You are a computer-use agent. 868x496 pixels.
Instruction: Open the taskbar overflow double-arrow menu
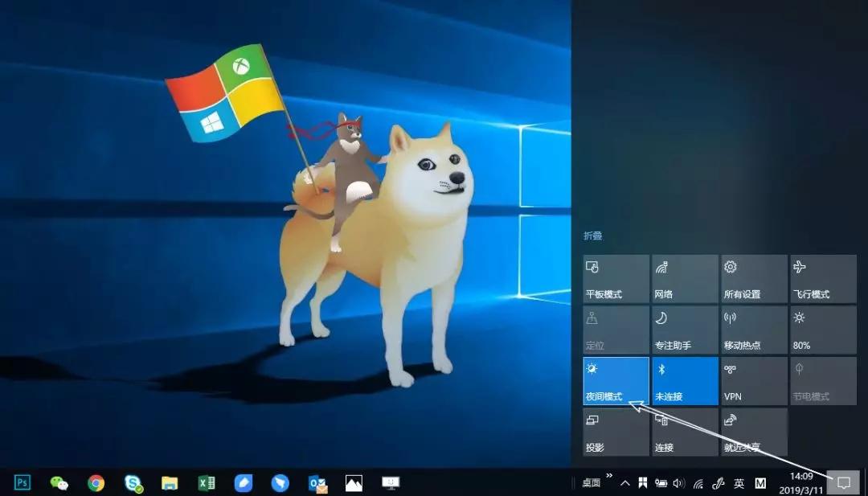click(x=608, y=478)
